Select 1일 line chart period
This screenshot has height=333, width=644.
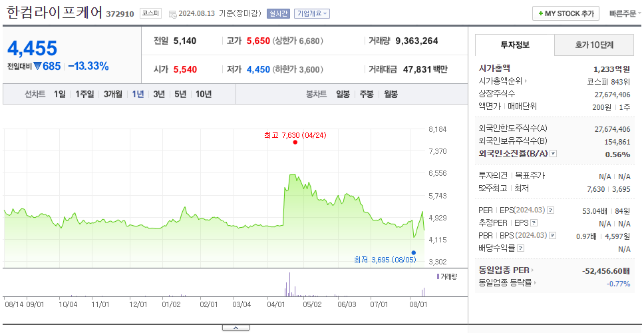coord(60,94)
